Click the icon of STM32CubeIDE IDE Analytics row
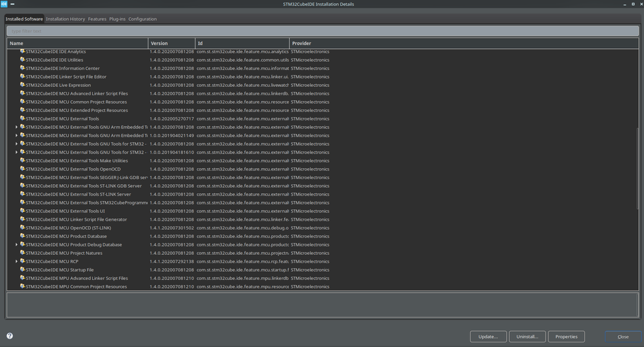 (23, 52)
